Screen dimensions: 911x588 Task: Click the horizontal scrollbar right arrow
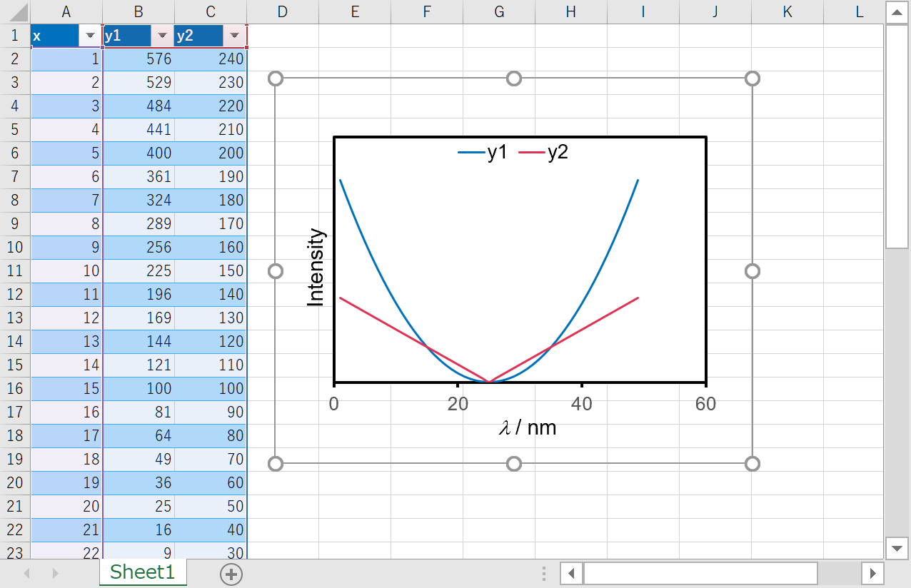coord(872,573)
